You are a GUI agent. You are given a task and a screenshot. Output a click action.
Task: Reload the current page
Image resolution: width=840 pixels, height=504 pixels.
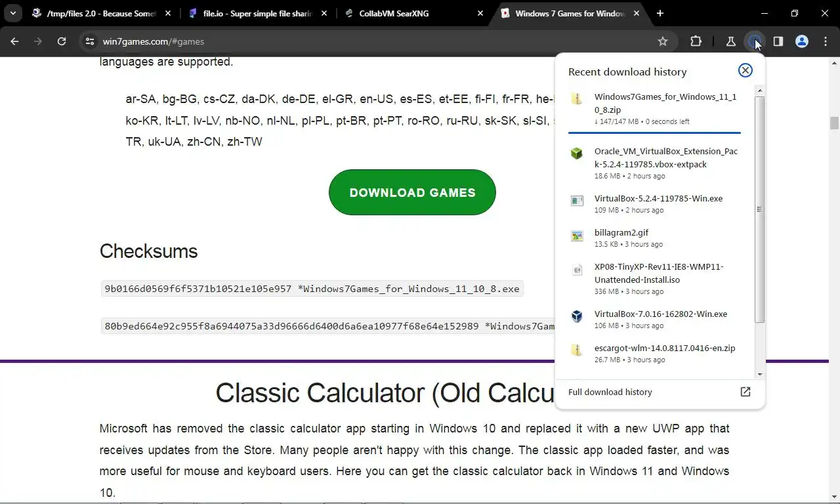pos(62,41)
